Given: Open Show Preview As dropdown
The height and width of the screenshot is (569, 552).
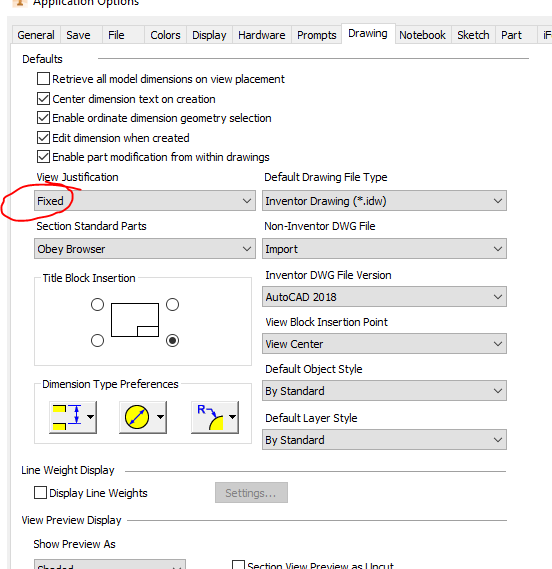Looking at the screenshot, I should [x=110, y=565].
